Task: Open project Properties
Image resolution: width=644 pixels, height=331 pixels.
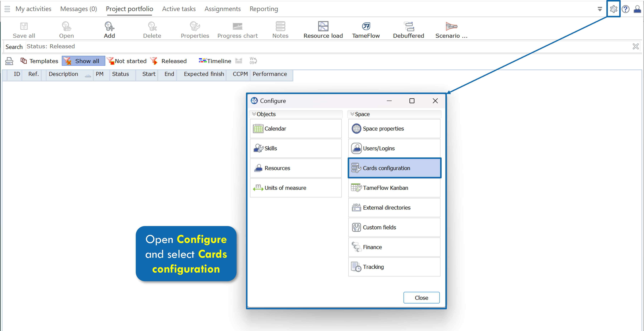Action: click(195, 30)
